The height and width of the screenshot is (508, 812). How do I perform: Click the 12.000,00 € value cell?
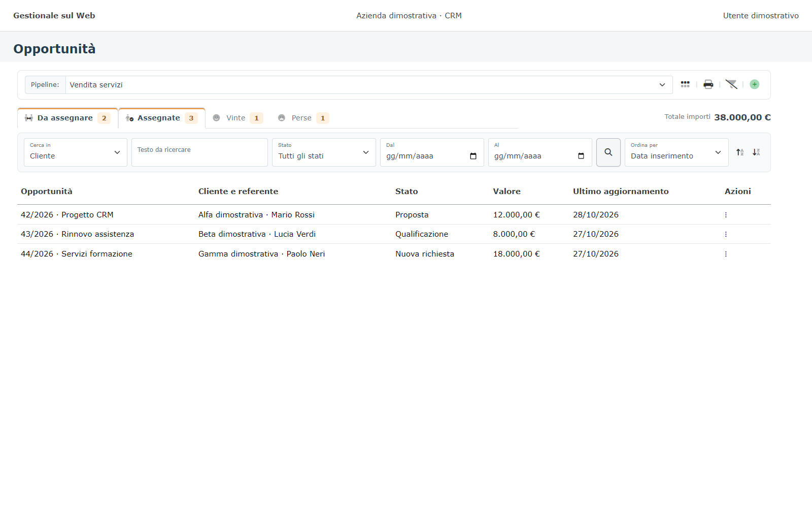pyautogui.click(x=517, y=215)
